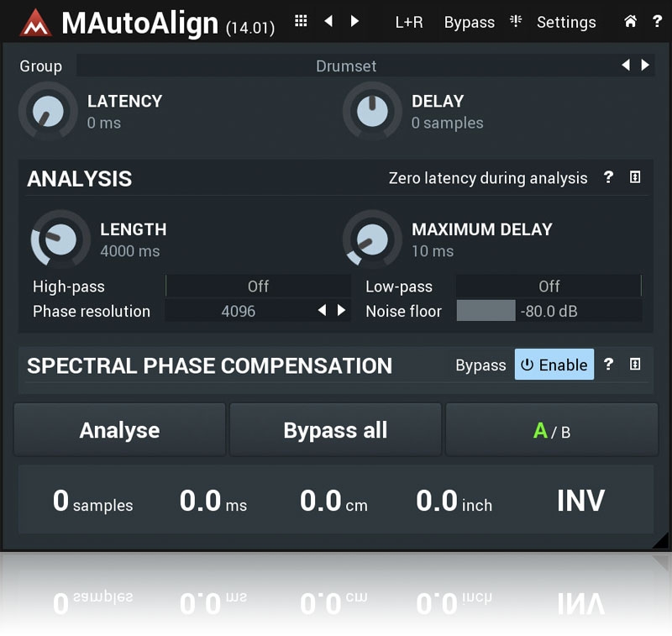672x636 pixels.
Task: Open the presets grid icon
Action: 301,22
